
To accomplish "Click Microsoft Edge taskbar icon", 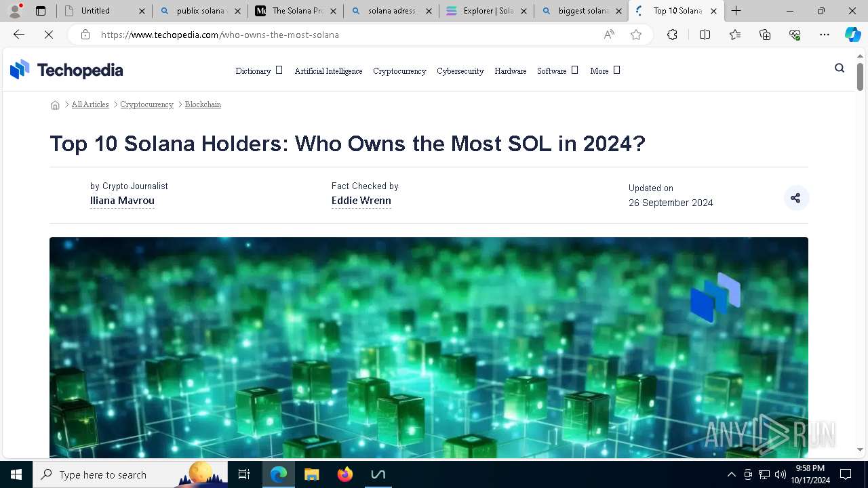I will (x=279, y=474).
